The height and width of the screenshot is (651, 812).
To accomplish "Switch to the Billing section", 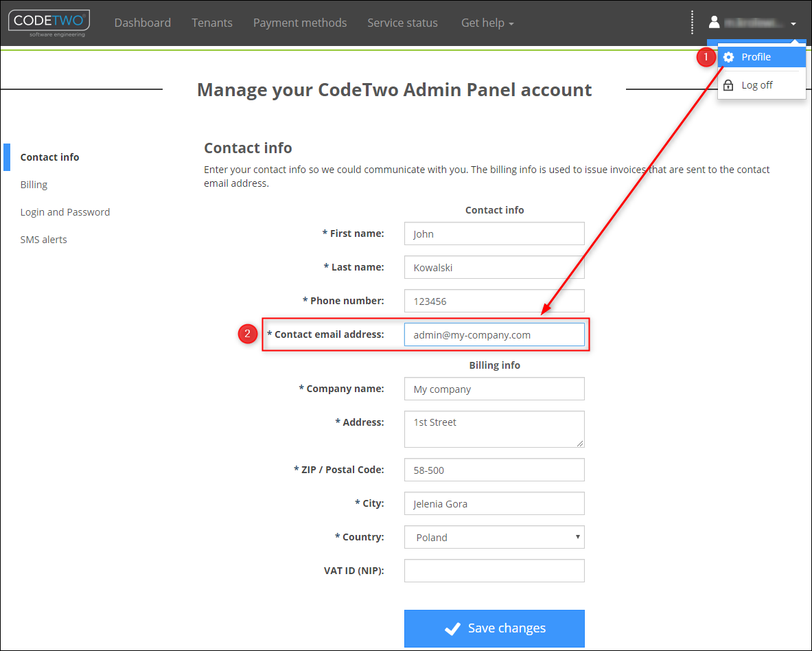I will coord(34,184).
